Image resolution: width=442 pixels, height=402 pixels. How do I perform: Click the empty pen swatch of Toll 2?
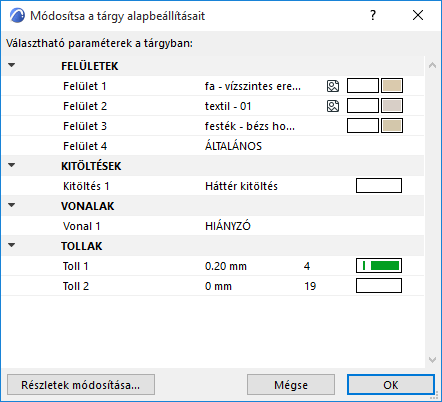(379, 286)
